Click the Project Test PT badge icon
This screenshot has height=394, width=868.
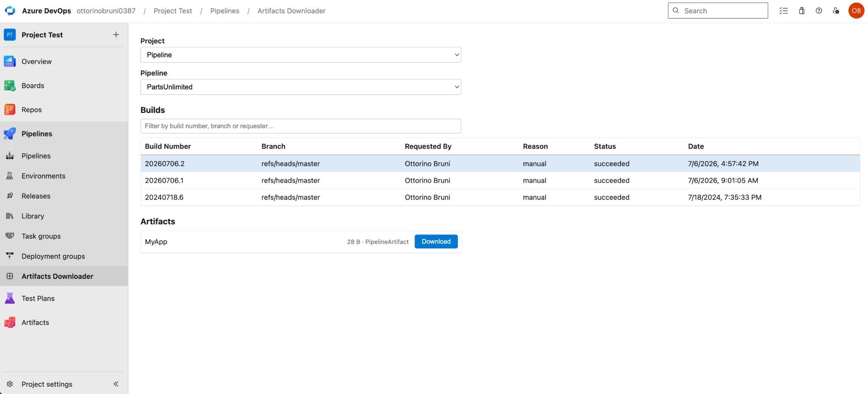(x=10, y=35)
